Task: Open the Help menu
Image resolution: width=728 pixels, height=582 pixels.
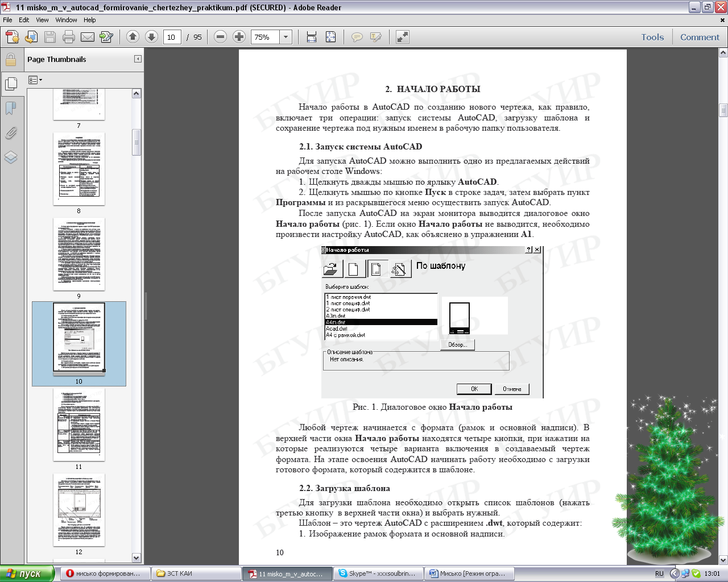Action: (90, 20)
